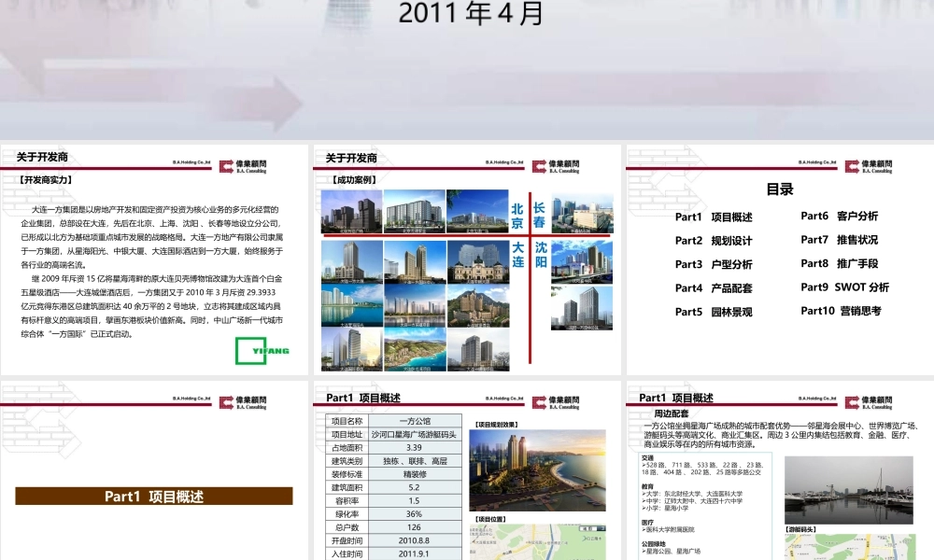Open the 成功案例 slide thumbnail

point(467,259)
